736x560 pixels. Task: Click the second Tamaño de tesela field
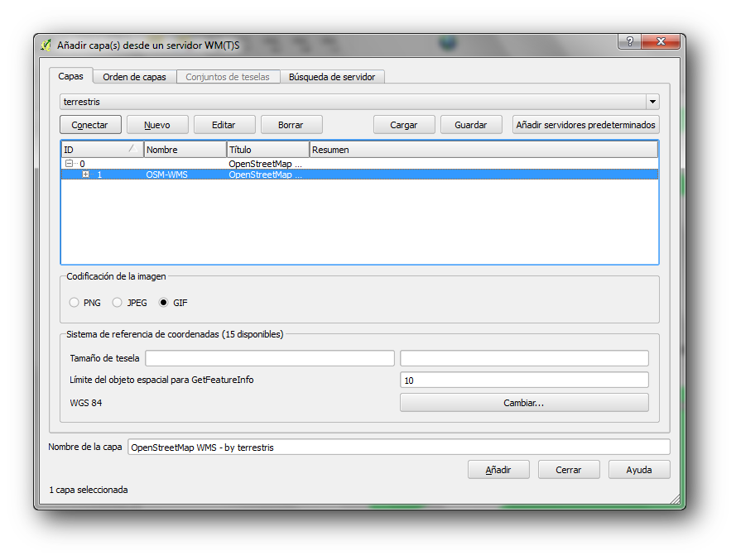(x=524, y=358)
